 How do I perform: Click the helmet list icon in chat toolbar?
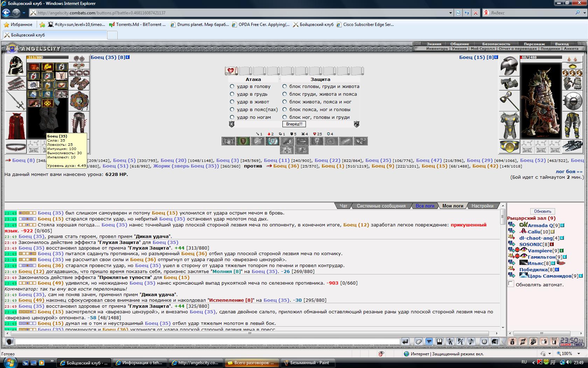click(x=495, y=341)
